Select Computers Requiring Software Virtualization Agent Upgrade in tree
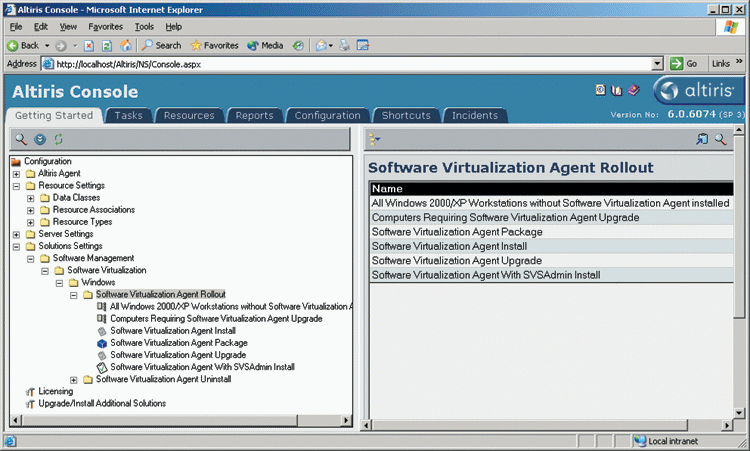This screenshot has width=750, height=451. (x=216, y=319)
